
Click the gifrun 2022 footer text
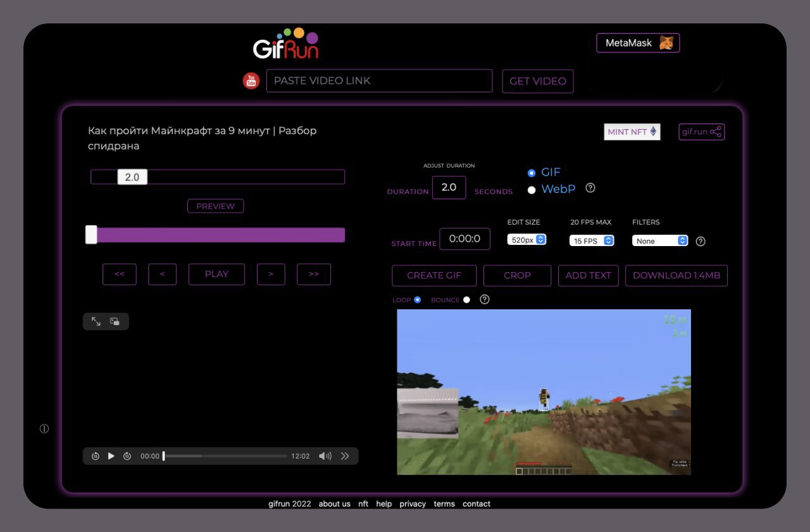click(x=290, y=504)
